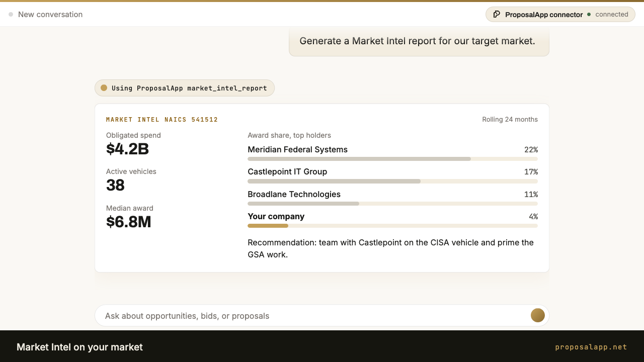The image size is (644, 362).
Task: Click the Meridian Federal Systems name
Action: [x=297, y=149]
